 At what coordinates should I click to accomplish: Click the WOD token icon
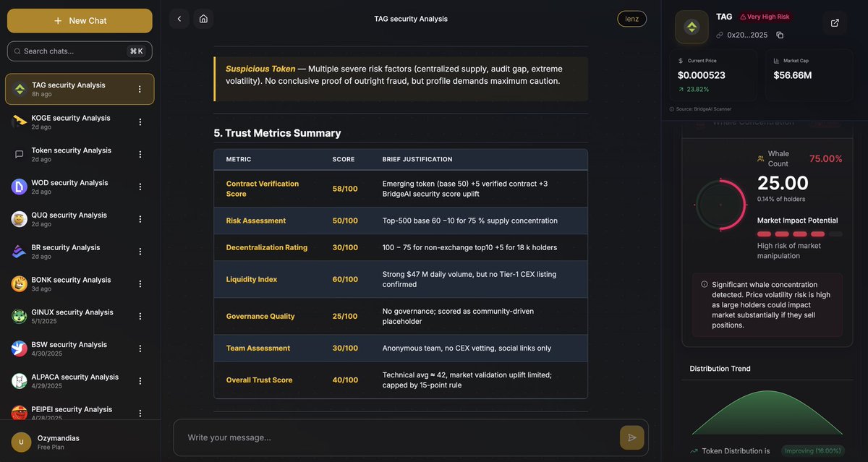point(20,187)
